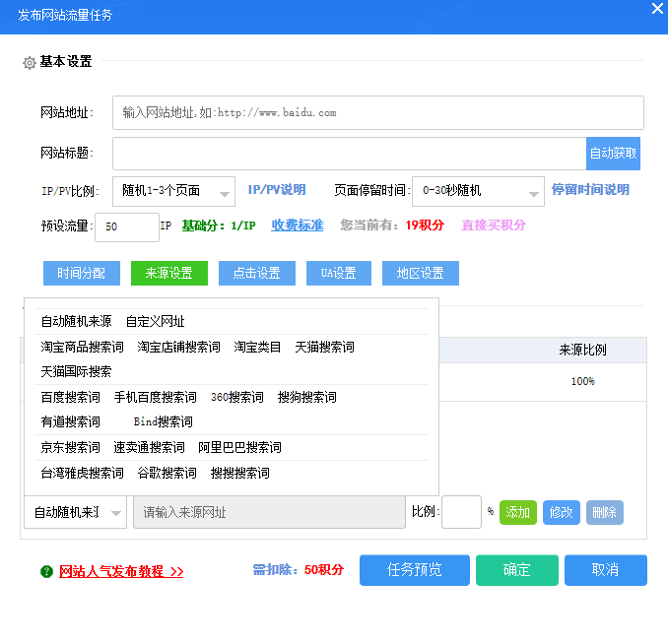Image resolution: width=668 pixels, height=644 pixels.
Task: Click the green 添加 button
Action: [517, 512]
